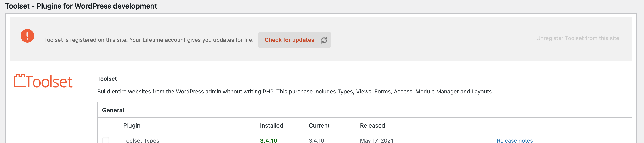
Task: Open Unregister Toolset from this site link
Action: 578,38
